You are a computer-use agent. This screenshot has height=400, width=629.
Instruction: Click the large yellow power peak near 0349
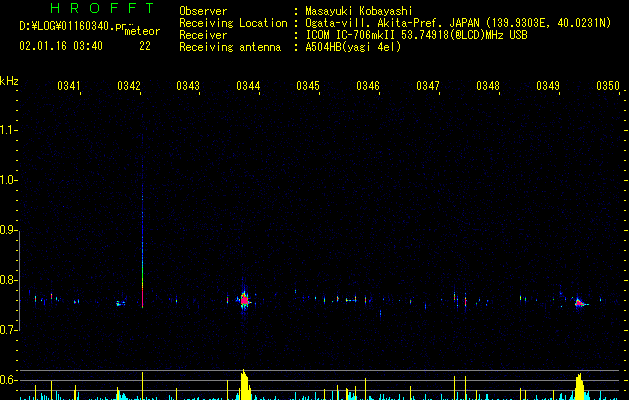[x=579, y=387]
